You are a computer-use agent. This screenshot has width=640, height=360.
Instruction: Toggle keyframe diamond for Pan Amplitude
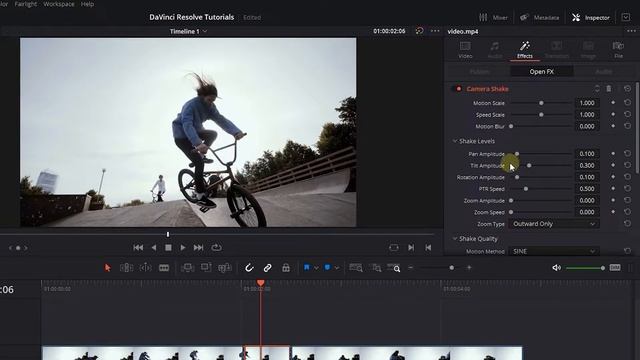613,153
